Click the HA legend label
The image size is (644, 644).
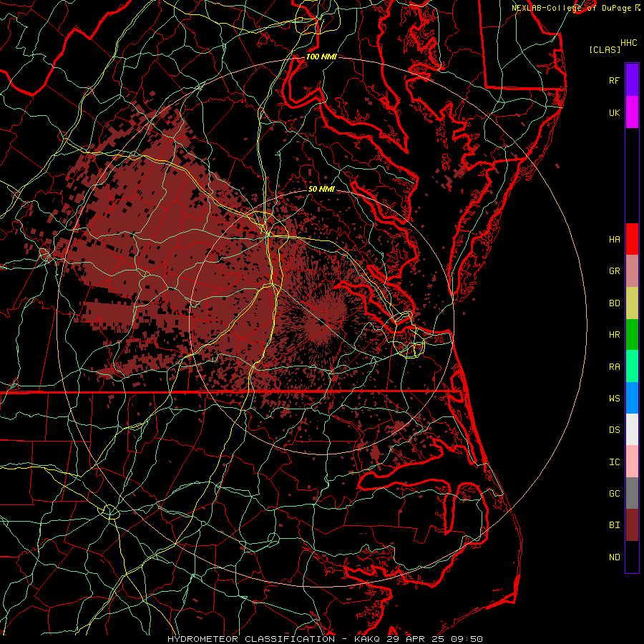coord(614,239)
